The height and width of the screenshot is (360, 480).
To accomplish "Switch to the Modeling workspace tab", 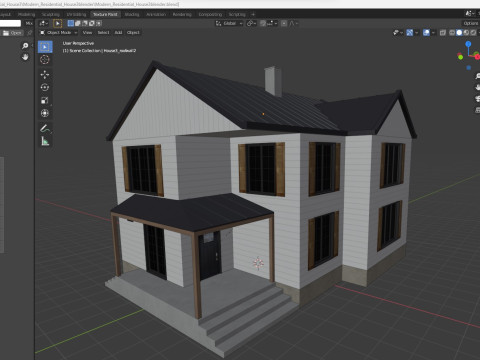I will 26,14.
